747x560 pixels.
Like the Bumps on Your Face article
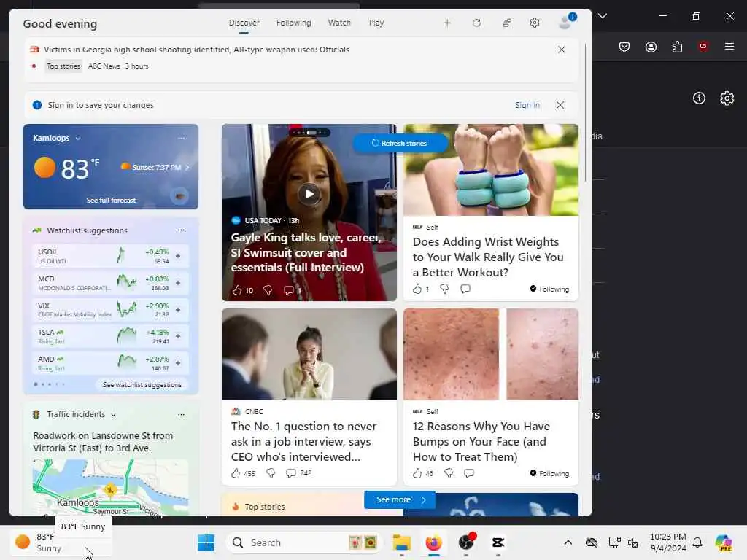pos(417,472)
